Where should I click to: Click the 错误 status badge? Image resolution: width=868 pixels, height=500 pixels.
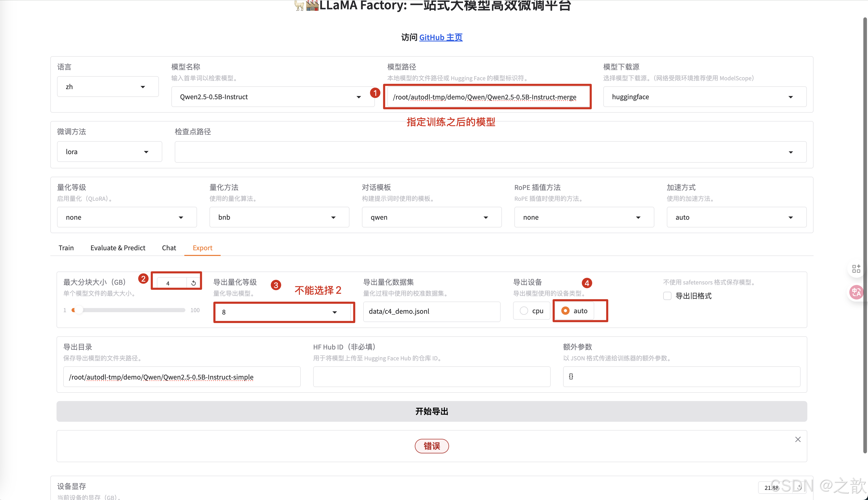[432, 446]
